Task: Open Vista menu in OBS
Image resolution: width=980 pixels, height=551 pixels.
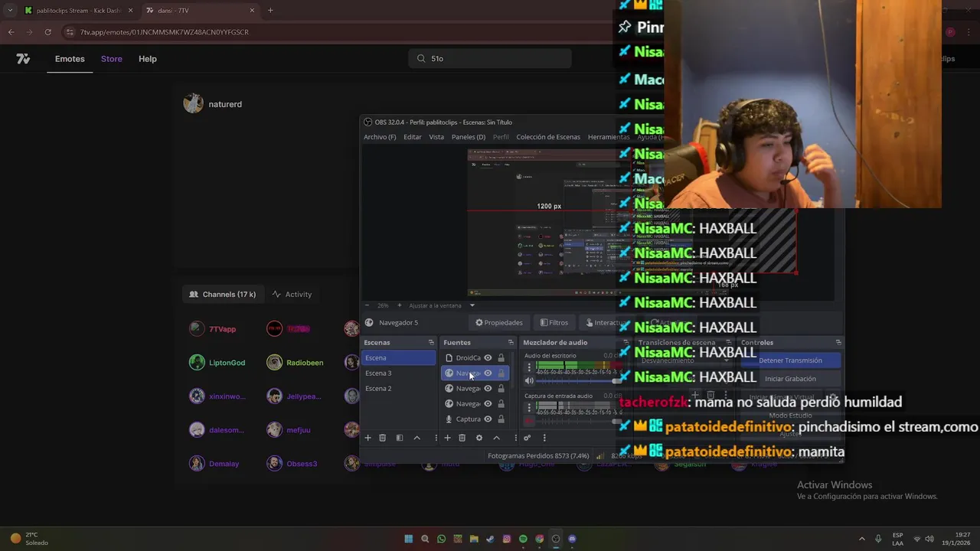Action: (436, 137)
